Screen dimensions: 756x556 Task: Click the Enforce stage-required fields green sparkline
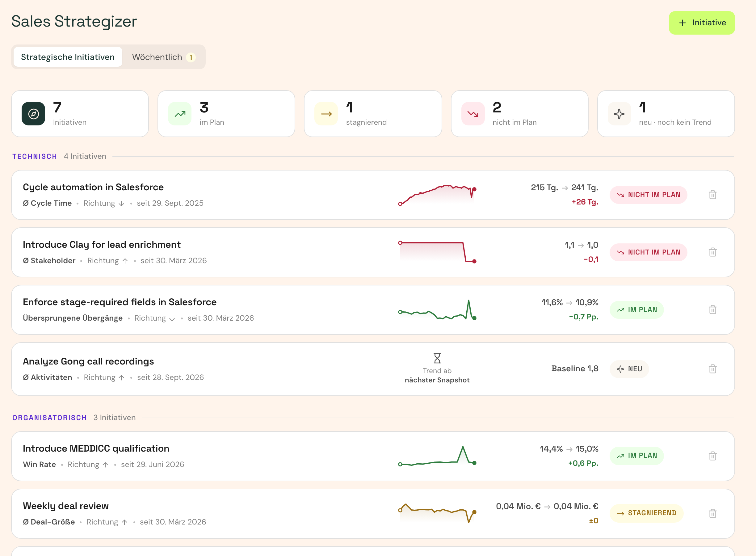pyautogui.click(x=437, y=310)
